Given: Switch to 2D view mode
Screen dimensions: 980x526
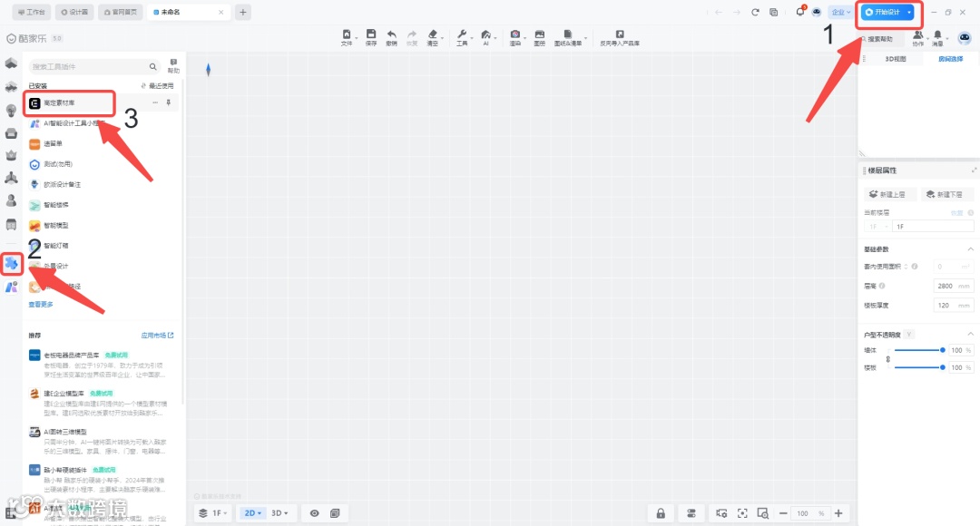Looking at the screenshot, I should click(x=253, y=513).
